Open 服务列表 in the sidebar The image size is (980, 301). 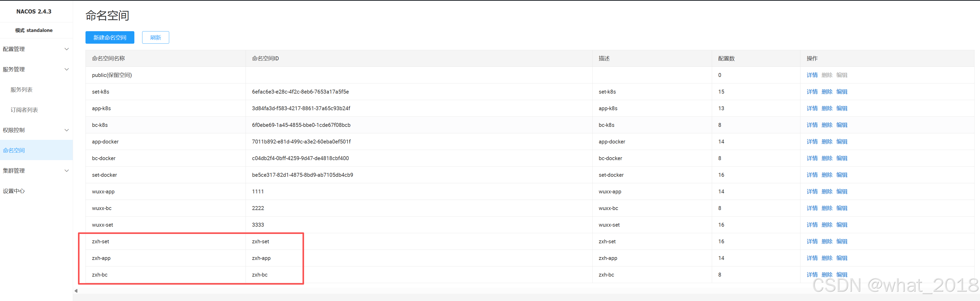(21, 90)
